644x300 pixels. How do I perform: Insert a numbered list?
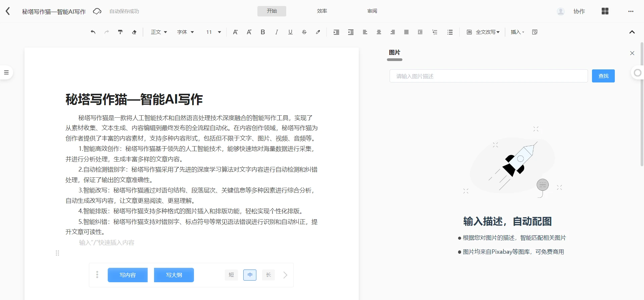click(x=435, y=32)
